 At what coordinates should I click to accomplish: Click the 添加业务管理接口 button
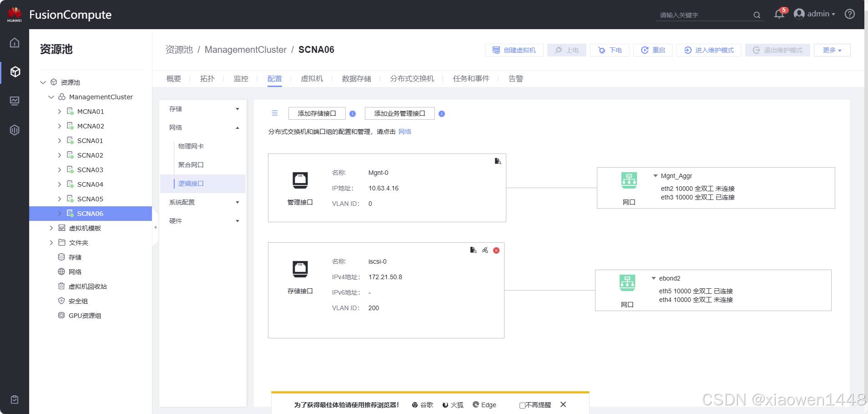(399, 113)
